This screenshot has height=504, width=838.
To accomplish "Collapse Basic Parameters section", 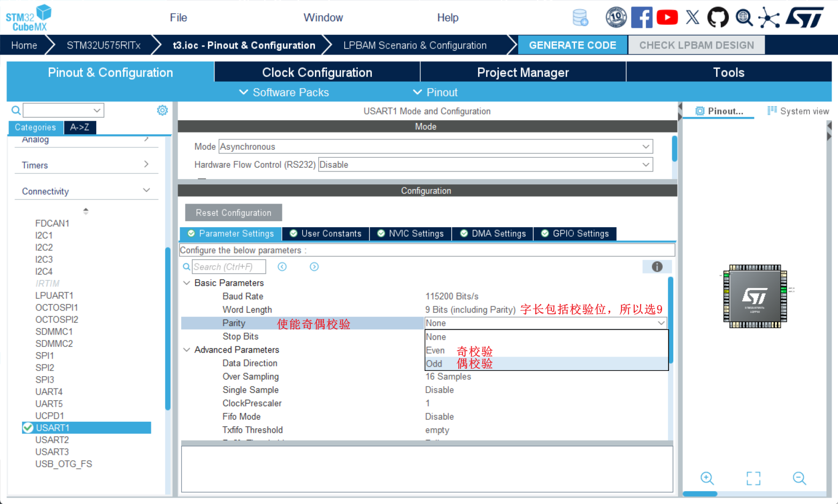I will (x=187, y=283).
